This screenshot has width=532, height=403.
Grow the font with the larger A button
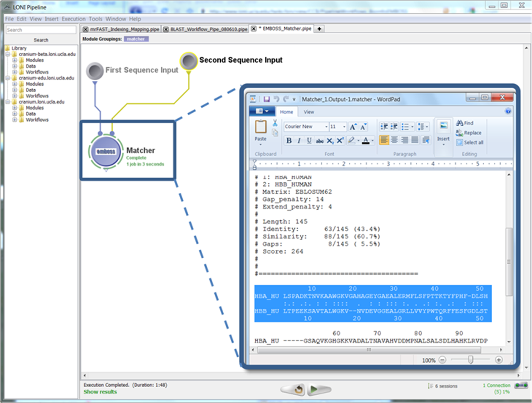point(353,127)
